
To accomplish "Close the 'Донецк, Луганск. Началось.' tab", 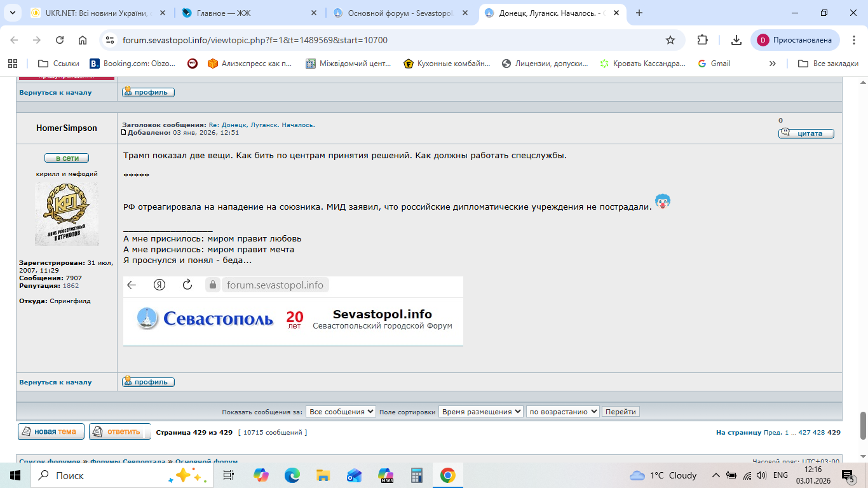I will 615,13.
